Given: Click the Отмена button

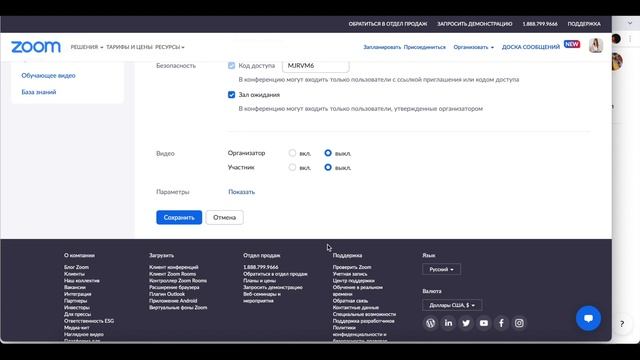Looking at the screenshot, I should coord(224,218).
